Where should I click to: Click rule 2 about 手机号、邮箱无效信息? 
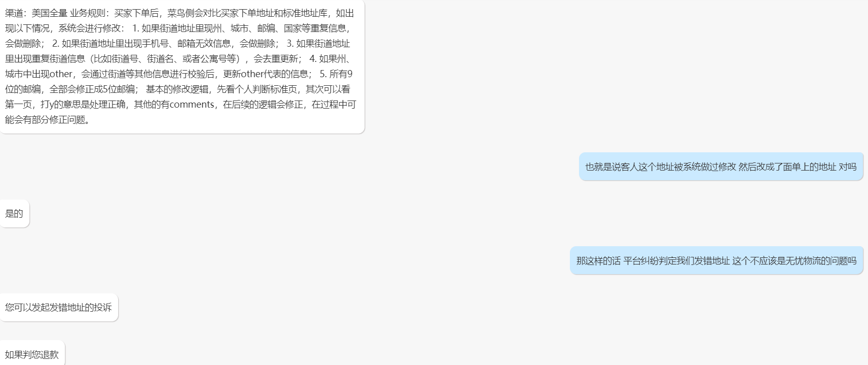[x=165, y=44]
